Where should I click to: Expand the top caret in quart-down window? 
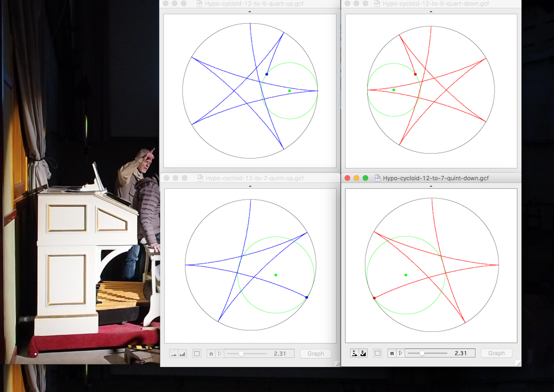tap(431, 12)
